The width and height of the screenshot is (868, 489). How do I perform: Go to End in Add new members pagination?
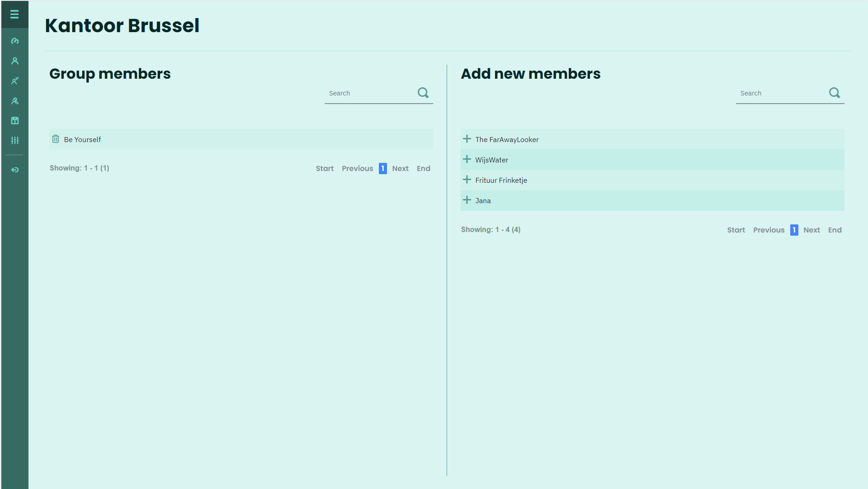click(x=835, y=230)
